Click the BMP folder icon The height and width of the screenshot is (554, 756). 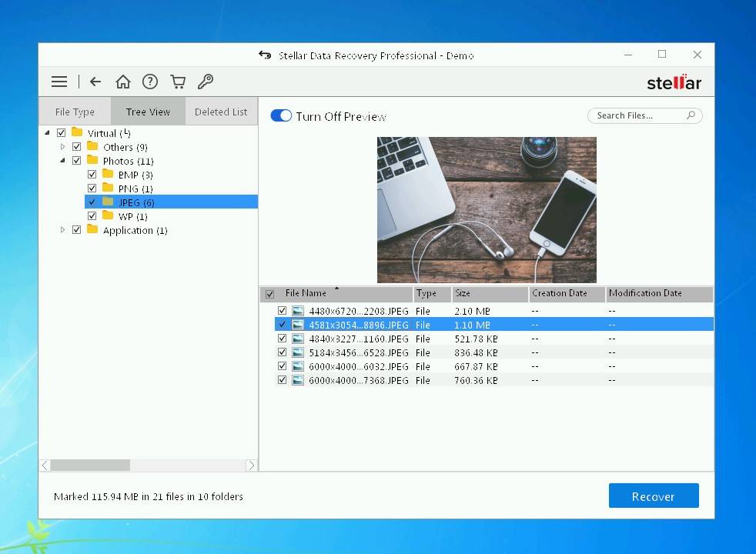(x=108, y=174)
